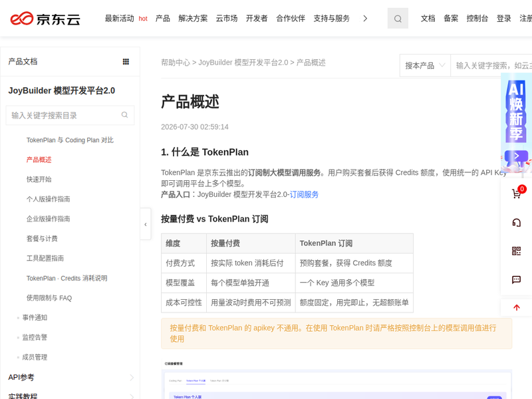Collapse the sidebar with the left arrow handle
The width and height of the screenshot is (532, 399).
pos(146,224)
